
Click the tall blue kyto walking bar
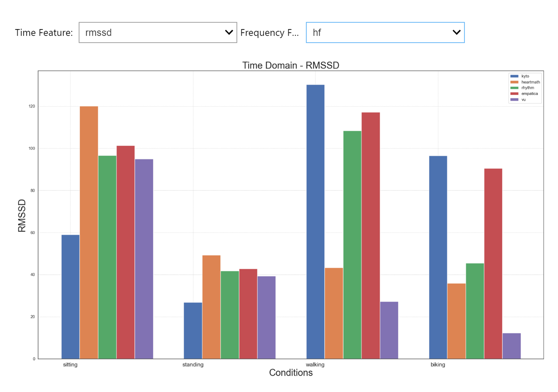[315, 222]
